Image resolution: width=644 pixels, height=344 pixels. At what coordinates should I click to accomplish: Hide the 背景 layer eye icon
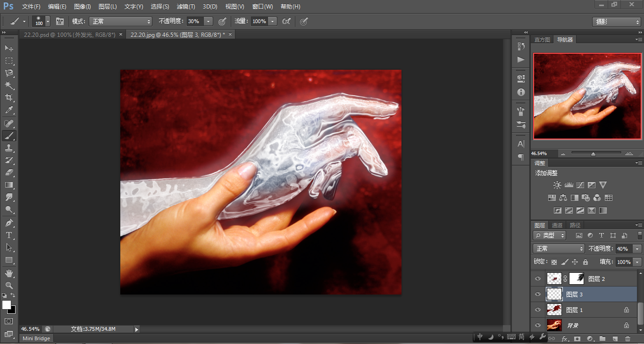pyautogui.click(x=538, y=325)
